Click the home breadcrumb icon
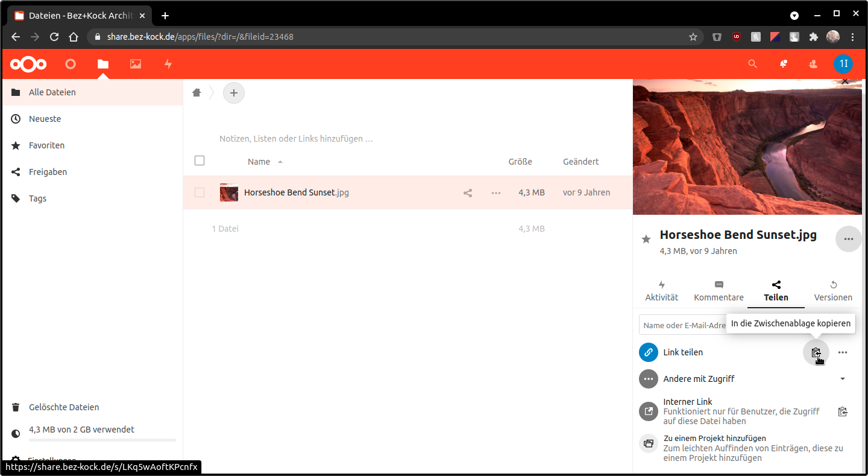This screenshot has width=868, height=476. tap(197, 93)
